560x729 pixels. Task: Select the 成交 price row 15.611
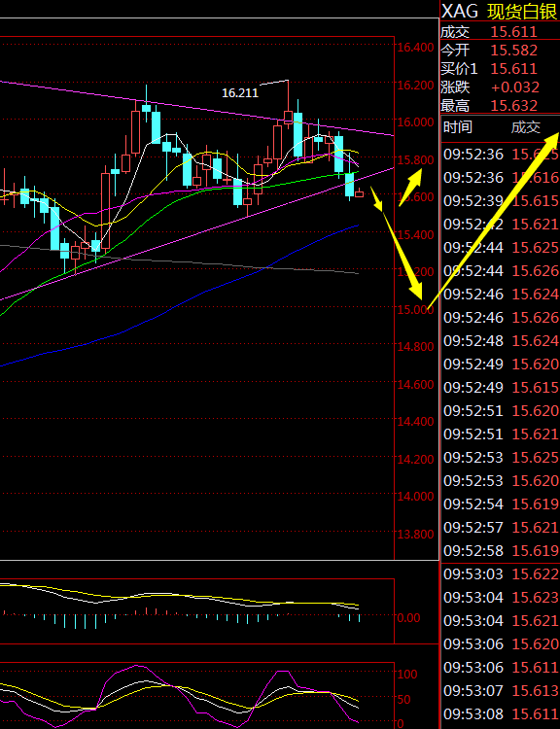(500, 32)
